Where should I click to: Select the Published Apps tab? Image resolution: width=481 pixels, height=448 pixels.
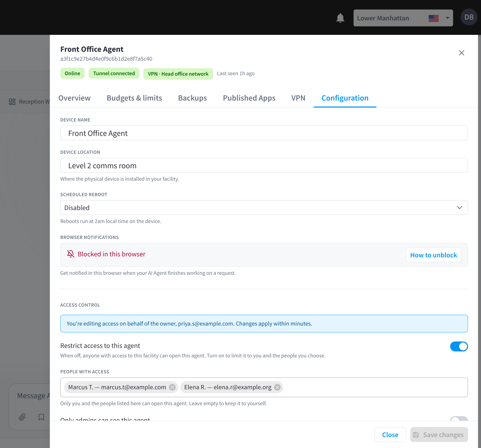pyautogui.click(x=249, y=98)
